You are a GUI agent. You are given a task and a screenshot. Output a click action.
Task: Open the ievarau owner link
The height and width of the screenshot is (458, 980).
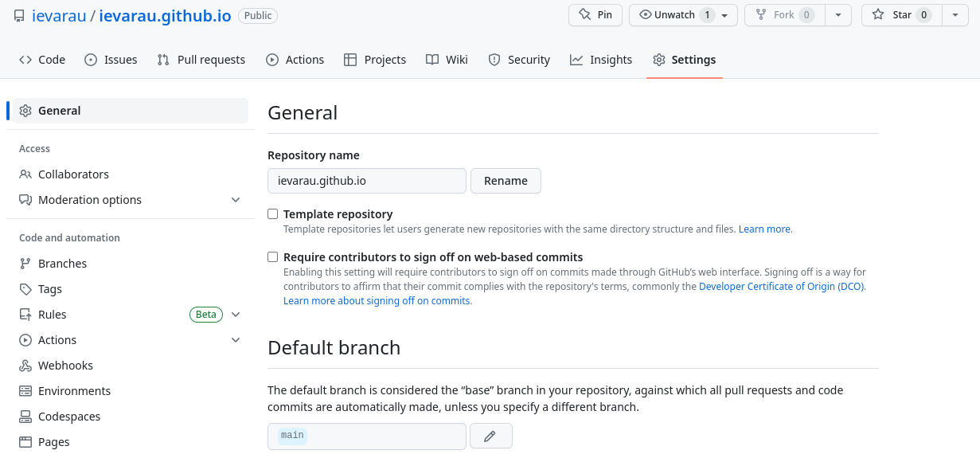click(x=59, y=16)
